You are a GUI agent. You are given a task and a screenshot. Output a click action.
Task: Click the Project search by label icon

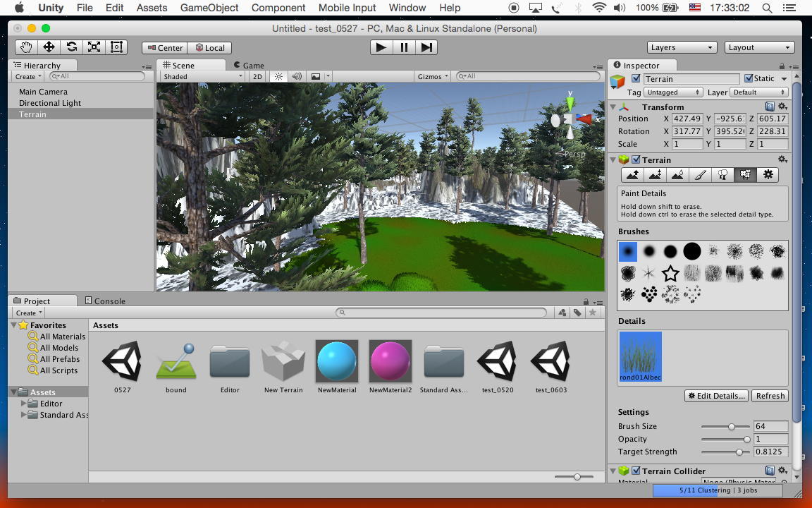click(x=577, y=313)
